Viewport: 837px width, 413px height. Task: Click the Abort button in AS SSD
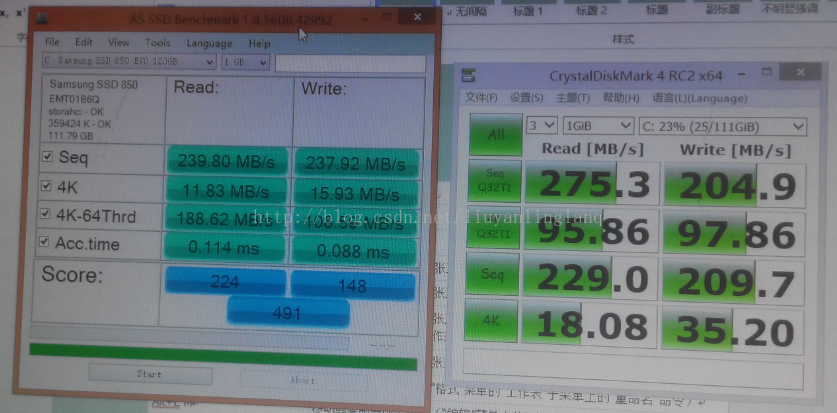point(303,380)
